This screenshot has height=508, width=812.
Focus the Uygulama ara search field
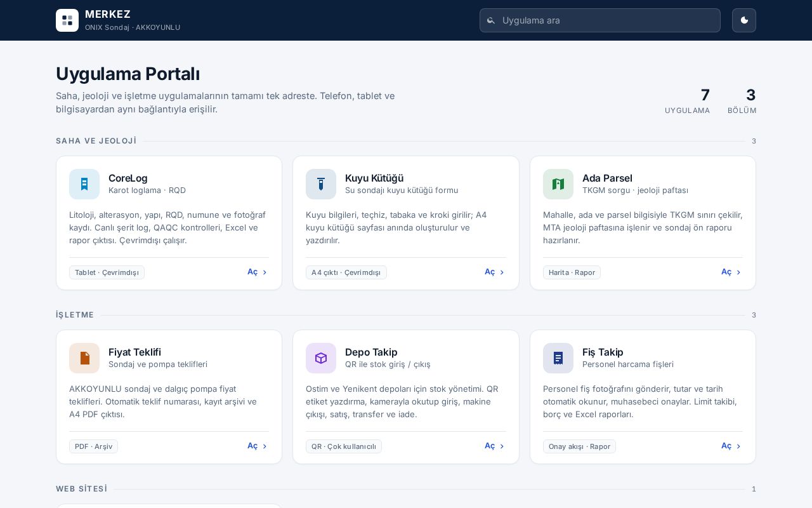tap(600, 20)
